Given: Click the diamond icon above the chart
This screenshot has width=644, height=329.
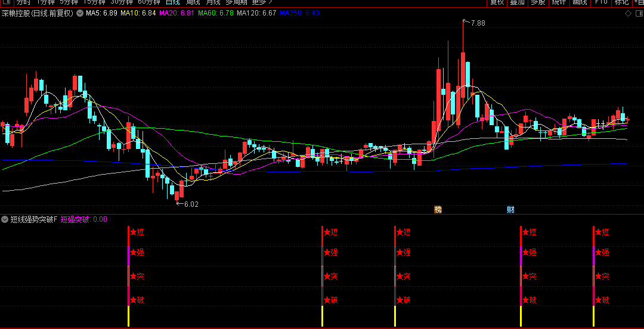Looking at the screenshot, I should coord(628,14).
